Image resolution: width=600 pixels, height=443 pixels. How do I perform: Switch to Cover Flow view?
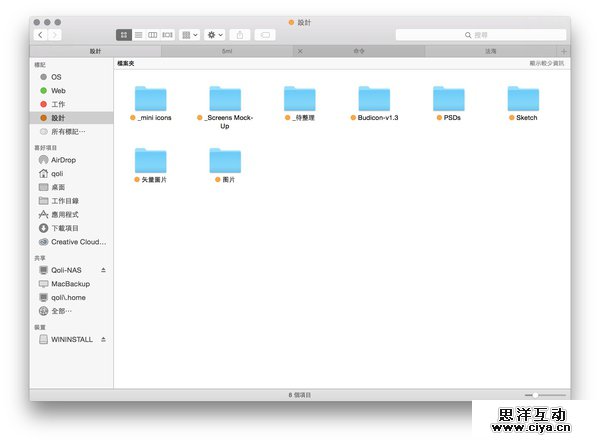167,35
